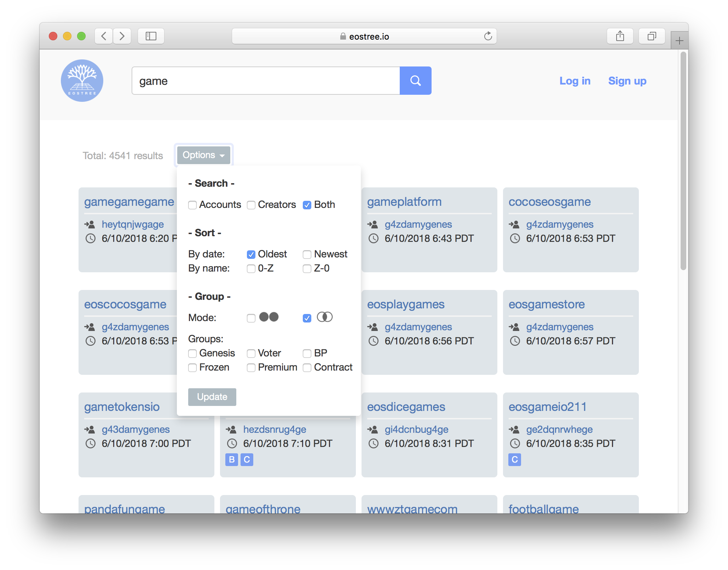
Task: Open the cocoseosgame account
Action: point(550,202)
